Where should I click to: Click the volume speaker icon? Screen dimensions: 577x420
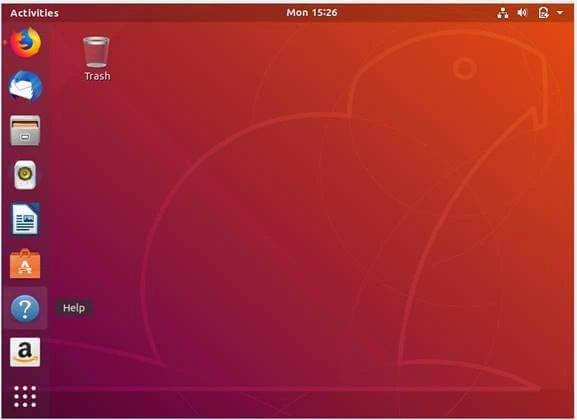tap(522, 13)
